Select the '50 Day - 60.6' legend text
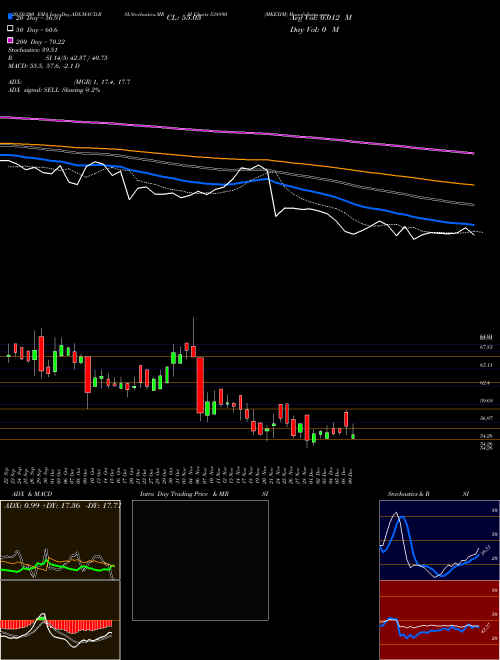Image resolution: width=500 pixels, height=660 pixels. 37,30
